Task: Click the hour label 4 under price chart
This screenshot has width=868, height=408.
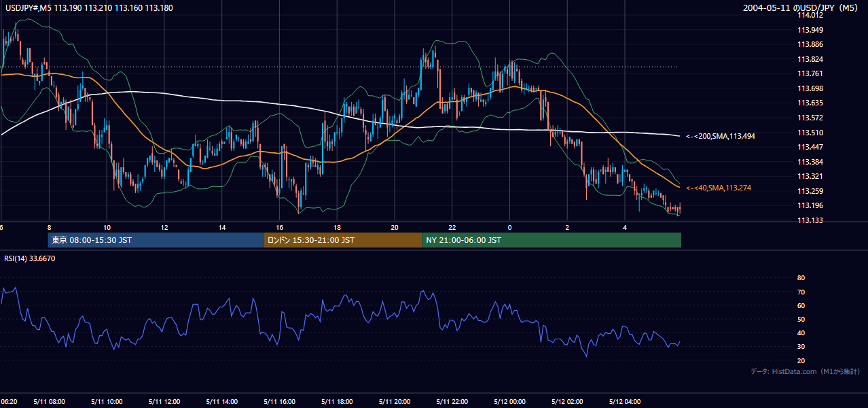Action: [625, 227]
